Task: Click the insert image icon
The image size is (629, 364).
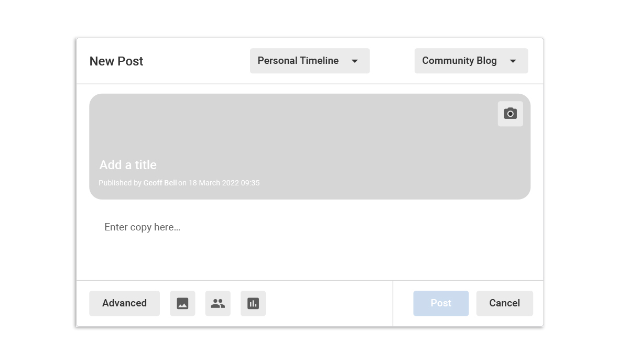Action: pos(182,303)
